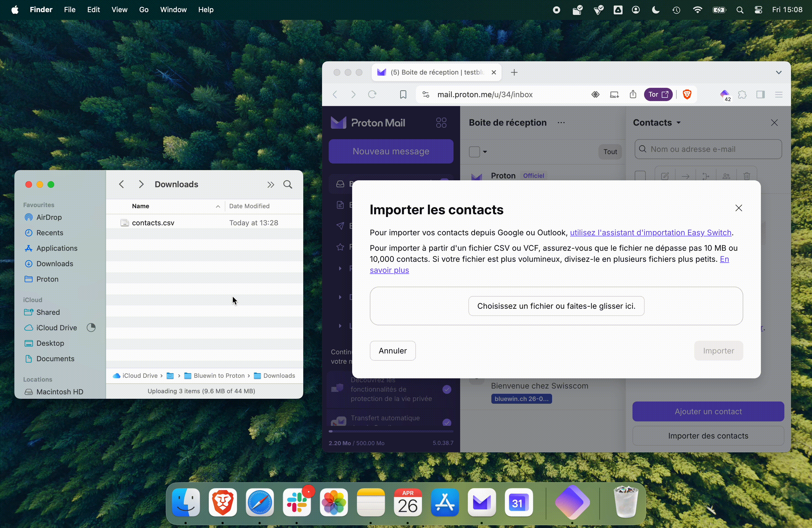Follow the En savoir plus link
The width and height of the screenshot is (812, 528).
(389, 270)
